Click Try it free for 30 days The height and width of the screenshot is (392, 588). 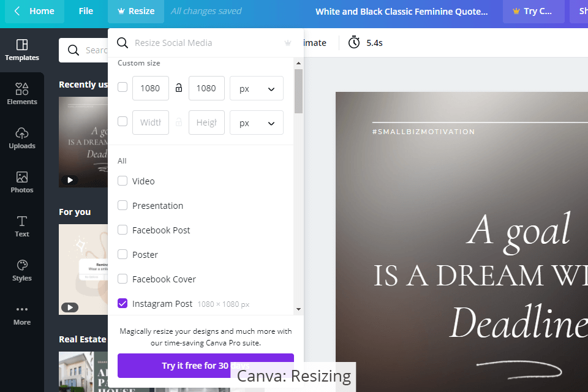click(206, 366)
